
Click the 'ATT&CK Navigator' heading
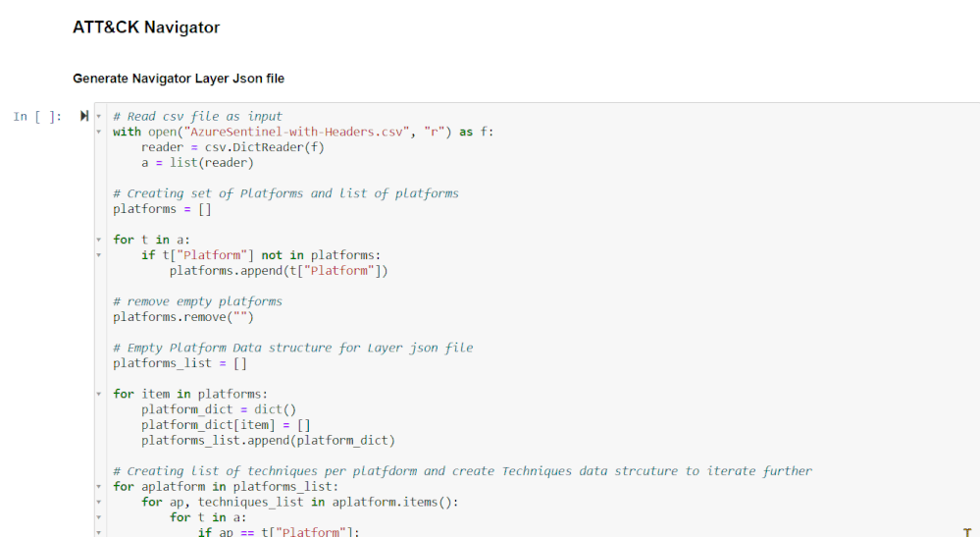click(x=146, y=27)
